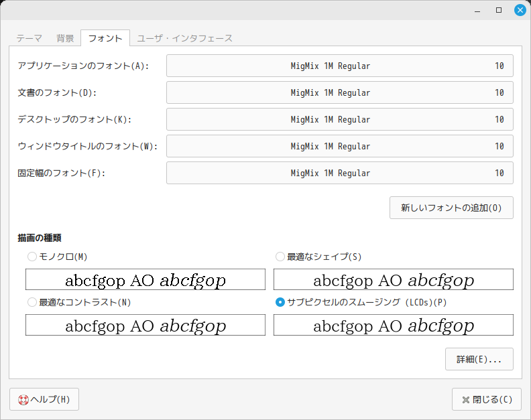
Task: Select サブピクセルのスムージング (LCDs) radio
Action: (280, 302)
